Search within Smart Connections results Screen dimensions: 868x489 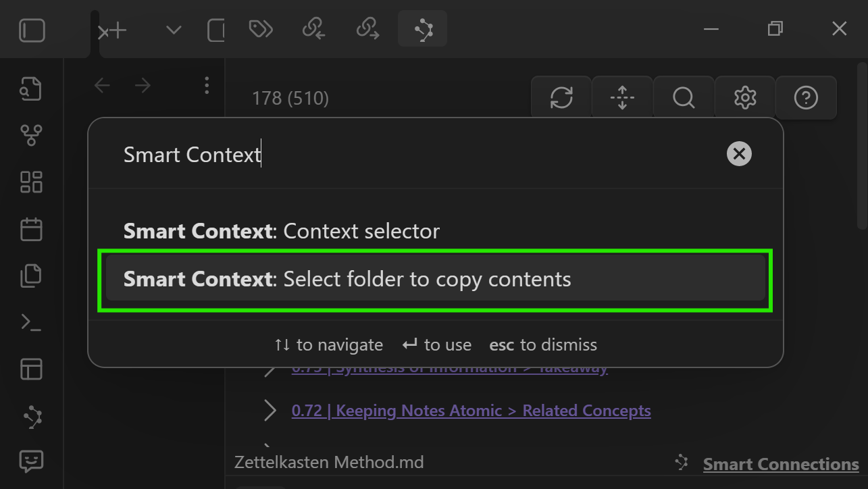pyautogui.click(x=683, y=97)
